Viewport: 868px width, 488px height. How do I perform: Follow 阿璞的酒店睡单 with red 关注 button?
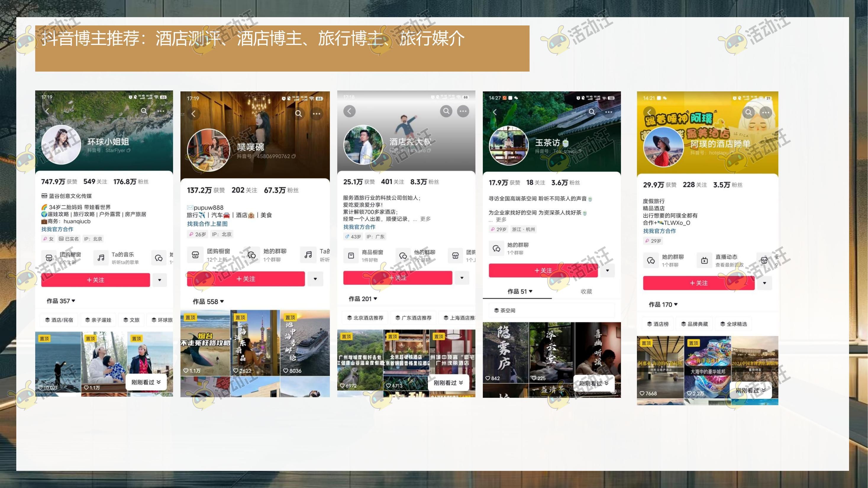pos(699,283)
